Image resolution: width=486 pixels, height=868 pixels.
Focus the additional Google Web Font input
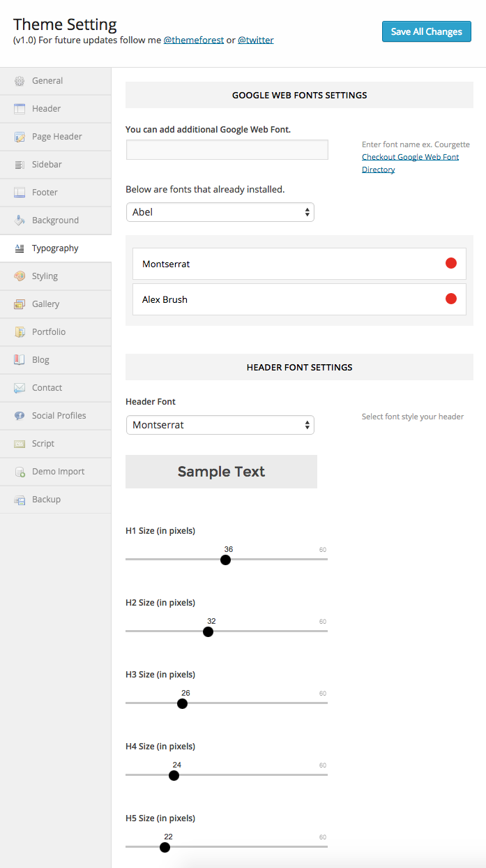pos(227,150)
